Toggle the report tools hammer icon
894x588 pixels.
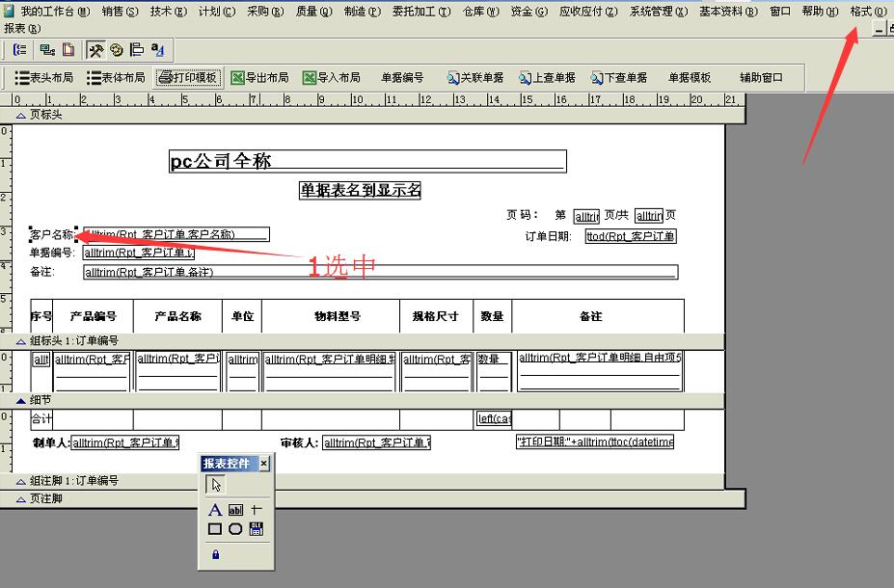click(x=96, y=48)
